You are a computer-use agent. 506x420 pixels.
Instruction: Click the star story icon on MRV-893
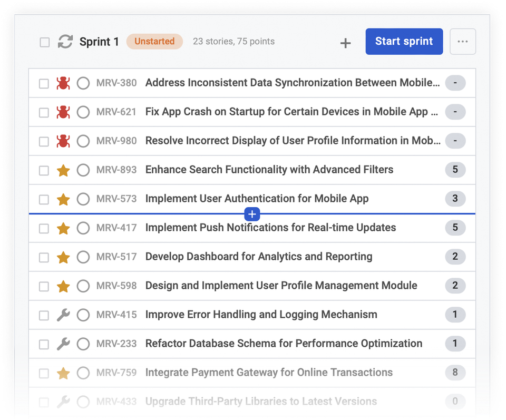pyautogui.click(x=63, y=170)
